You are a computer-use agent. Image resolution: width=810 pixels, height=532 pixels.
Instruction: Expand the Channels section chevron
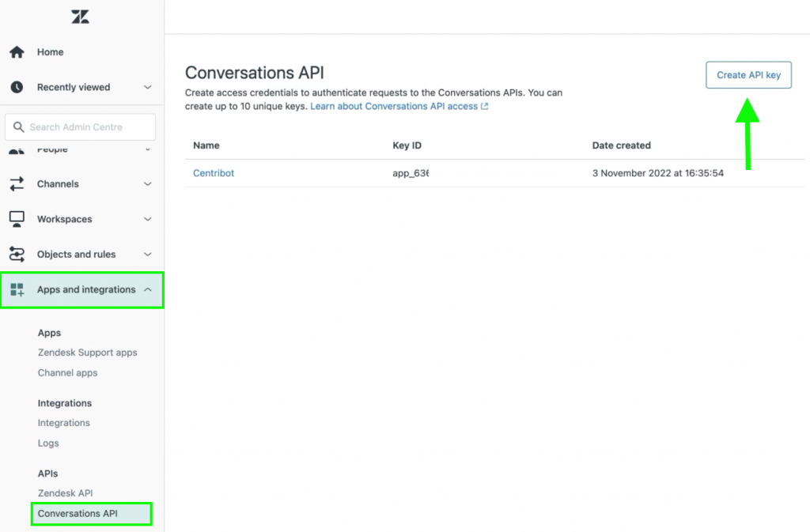pos(147,184)
